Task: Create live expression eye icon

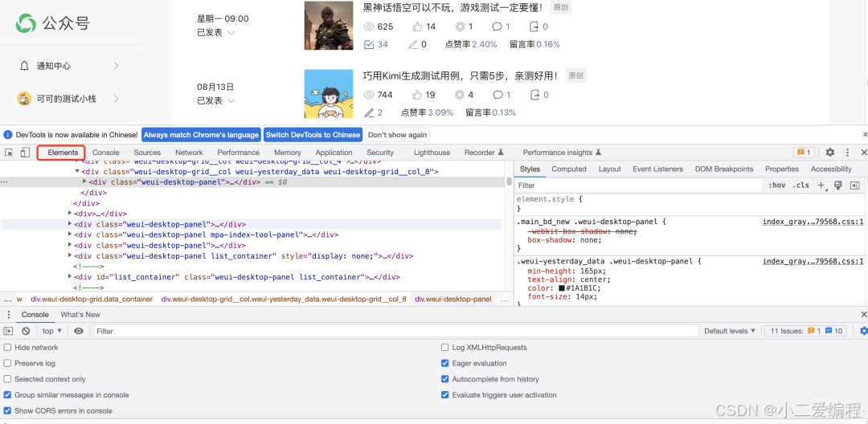Action: click(x=79, y=331)
